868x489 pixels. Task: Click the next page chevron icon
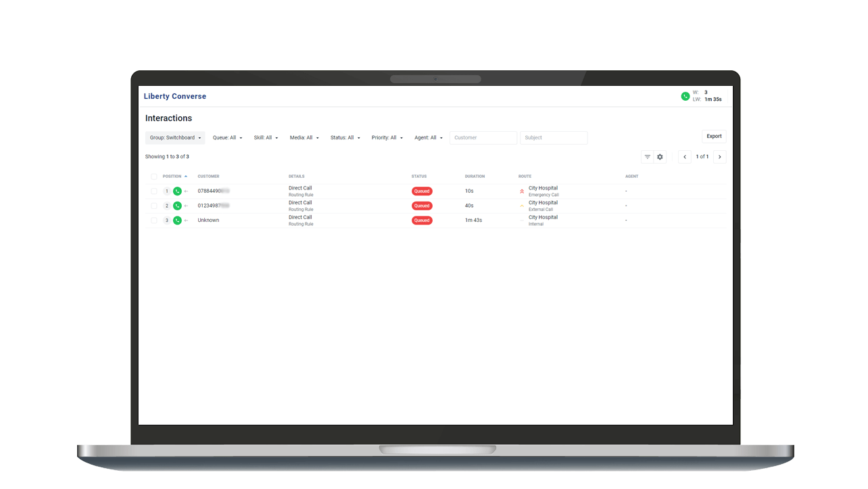(719, 156)
